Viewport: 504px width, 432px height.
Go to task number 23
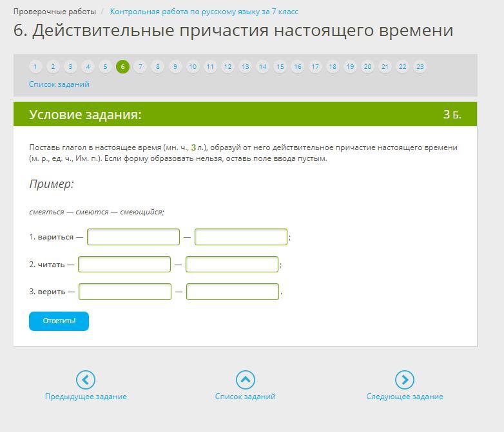(x=420, y=67)
